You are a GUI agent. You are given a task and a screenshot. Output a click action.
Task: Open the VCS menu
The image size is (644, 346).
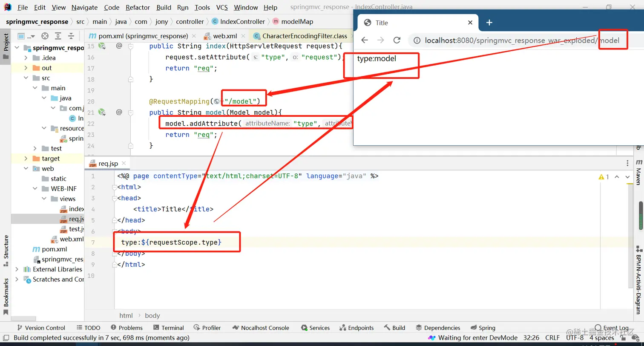point(222,7)
